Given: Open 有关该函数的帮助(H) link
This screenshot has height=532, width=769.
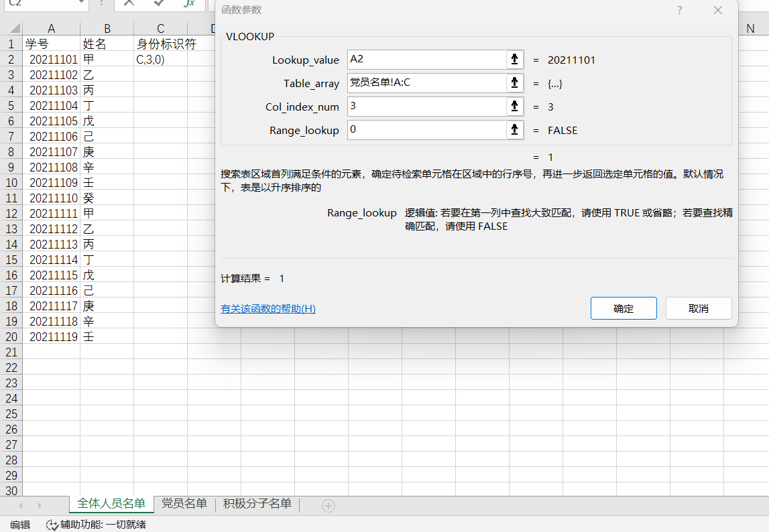Looking at the screenshot, I should coord(268,309).
